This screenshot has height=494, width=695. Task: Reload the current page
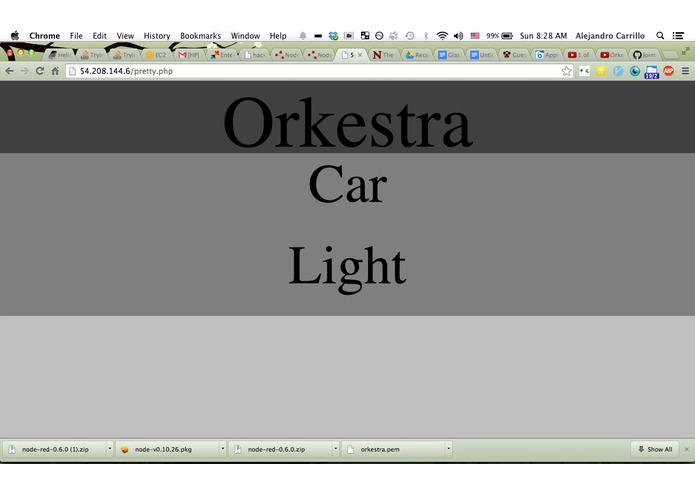pyautogui.click(x=40, y=71)
